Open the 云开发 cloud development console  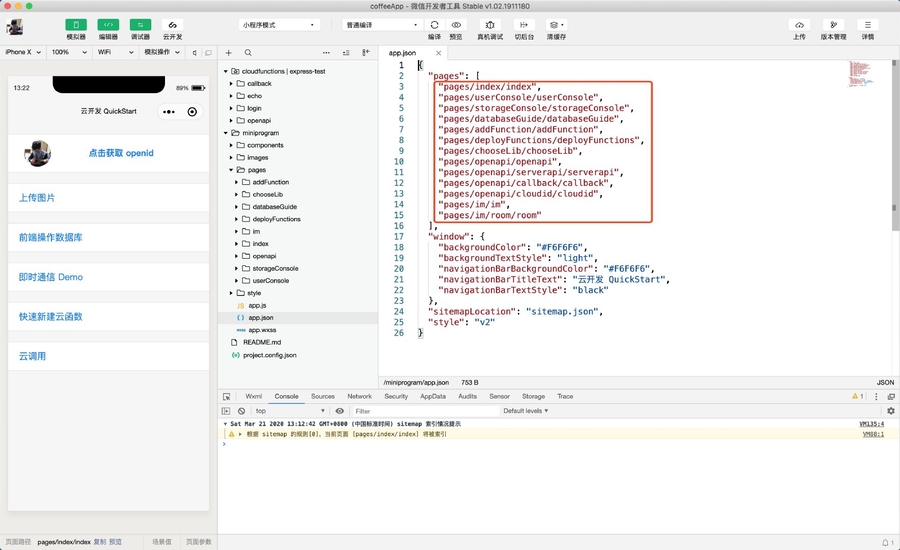[x=172, y=25]
